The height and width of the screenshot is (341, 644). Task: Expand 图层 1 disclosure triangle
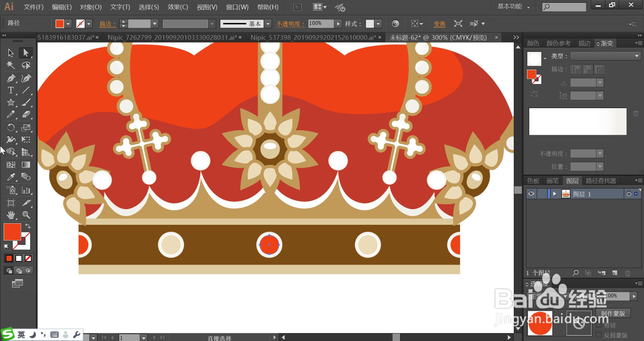(x=555, y=194)
